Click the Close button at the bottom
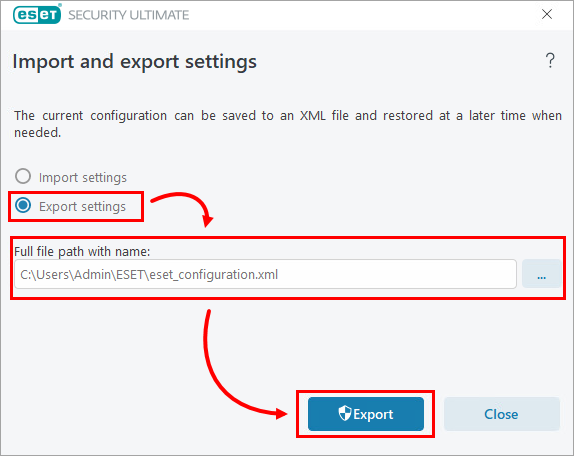Viewport: 574px width, 456px height. (x=502, y=414)
